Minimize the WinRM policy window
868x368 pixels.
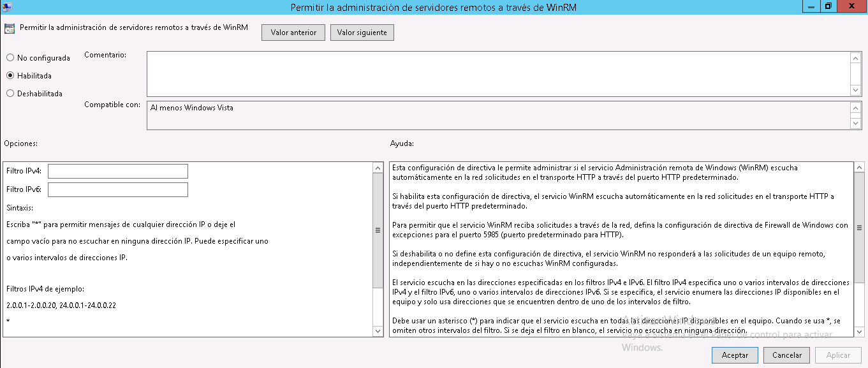coord(812,6)
